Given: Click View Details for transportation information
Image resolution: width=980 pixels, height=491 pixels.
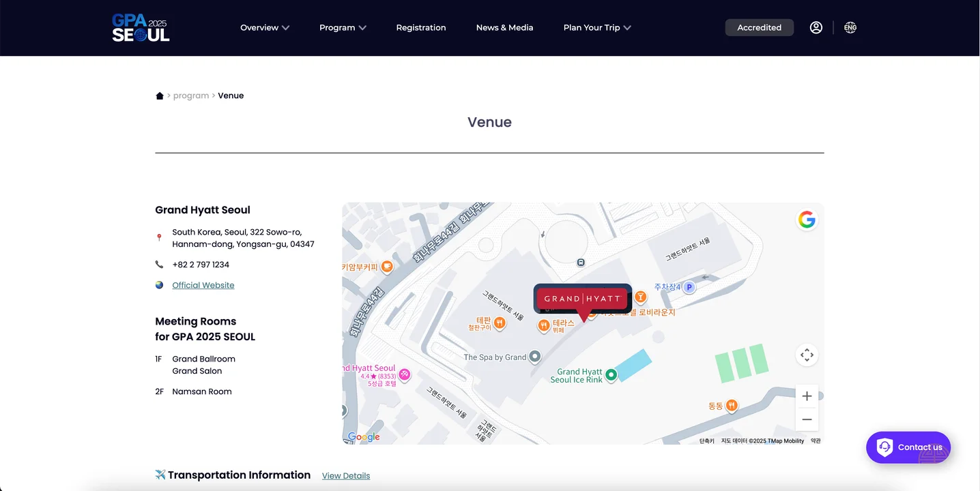Looking at the screenshot, I should pyautogui.click(x=345, y=475).
